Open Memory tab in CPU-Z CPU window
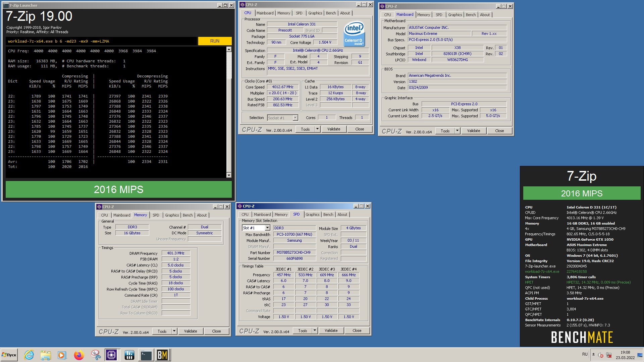 (x=284, y=13)
